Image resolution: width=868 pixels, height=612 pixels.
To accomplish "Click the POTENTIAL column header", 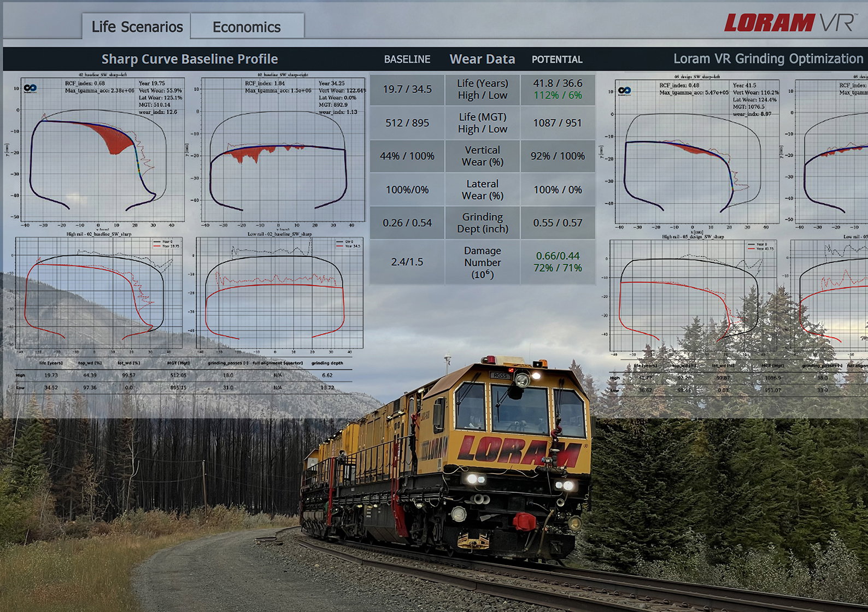I will tap(557, 60).
